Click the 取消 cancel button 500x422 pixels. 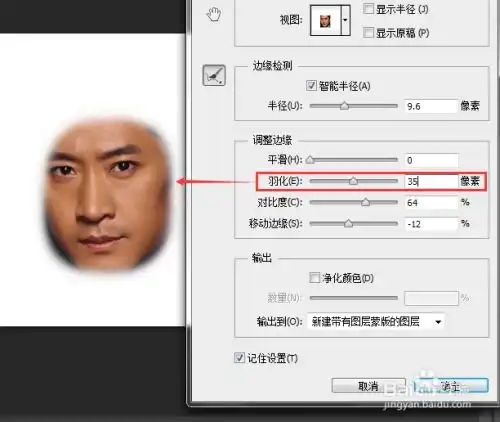click(368, 386)
